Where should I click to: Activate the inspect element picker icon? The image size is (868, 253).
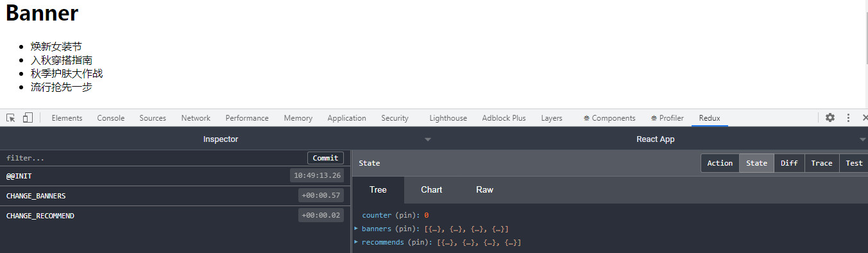(x=11, y=118)
